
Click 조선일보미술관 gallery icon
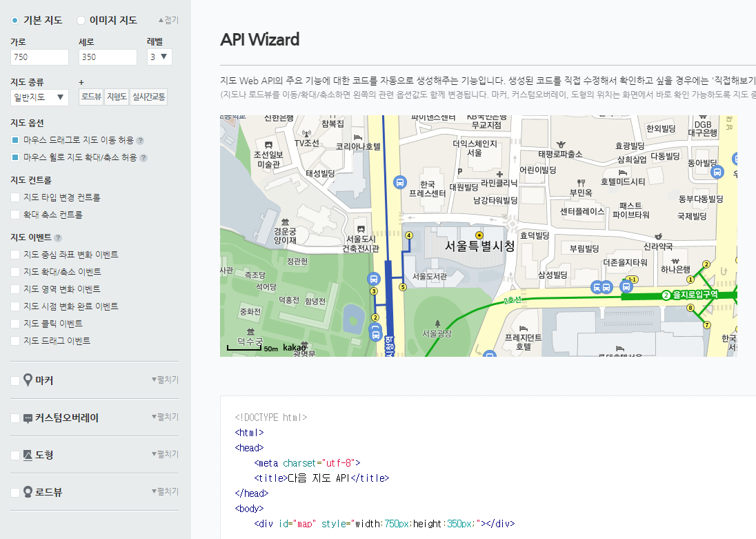[268, 145]
